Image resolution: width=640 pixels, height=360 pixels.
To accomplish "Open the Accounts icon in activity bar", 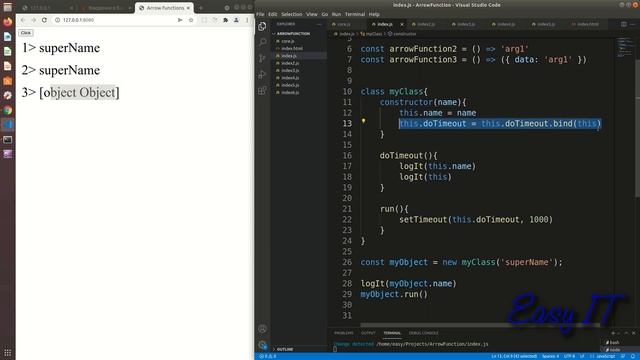I will [262, 329].
